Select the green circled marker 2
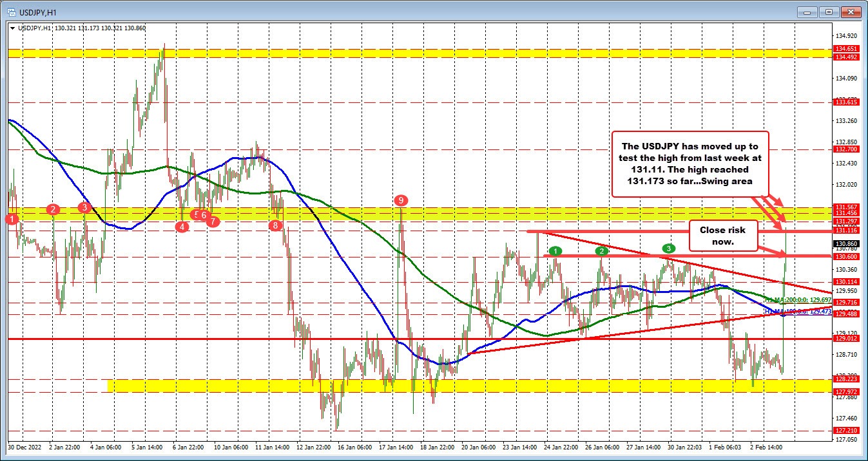The width and height of the screenshot is (868, 461). click(x=602, y=250)
